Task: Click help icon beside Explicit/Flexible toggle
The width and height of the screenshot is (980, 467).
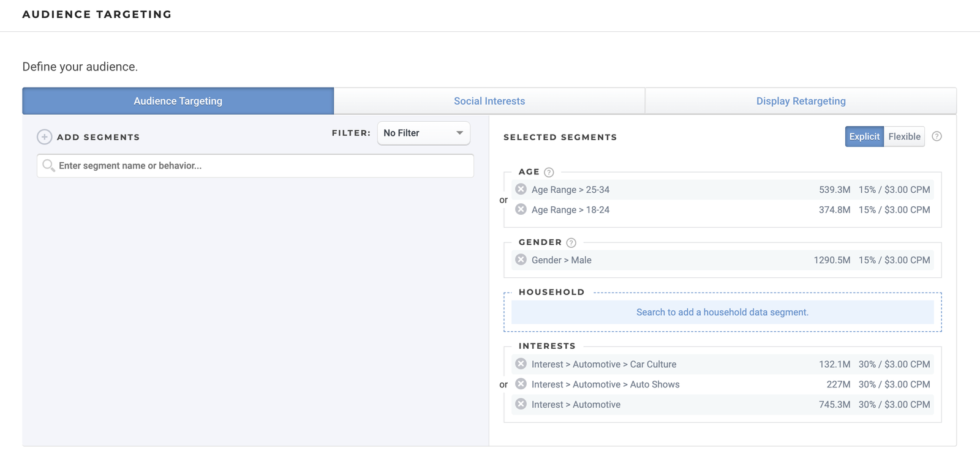Action: [x=937, y=136]
